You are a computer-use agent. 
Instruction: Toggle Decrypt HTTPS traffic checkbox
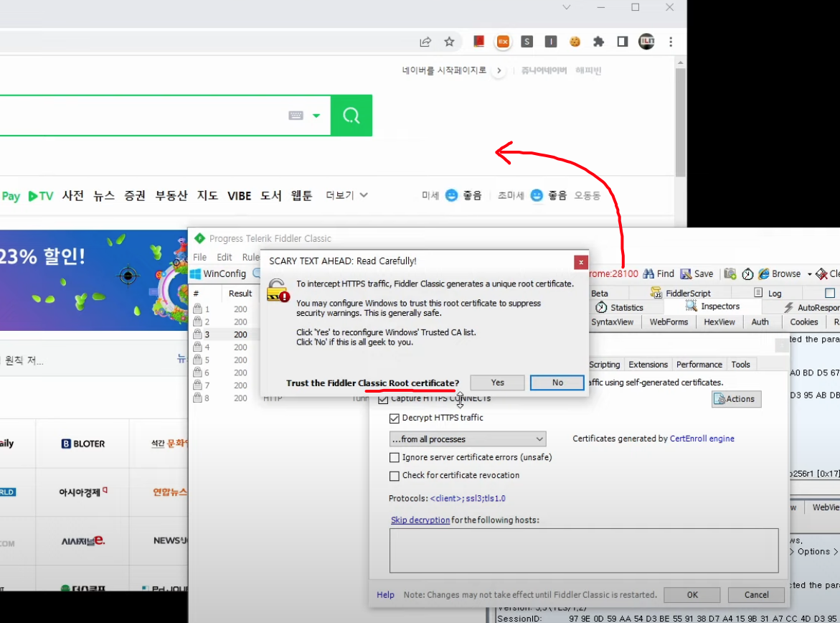[x=395, y=418]
